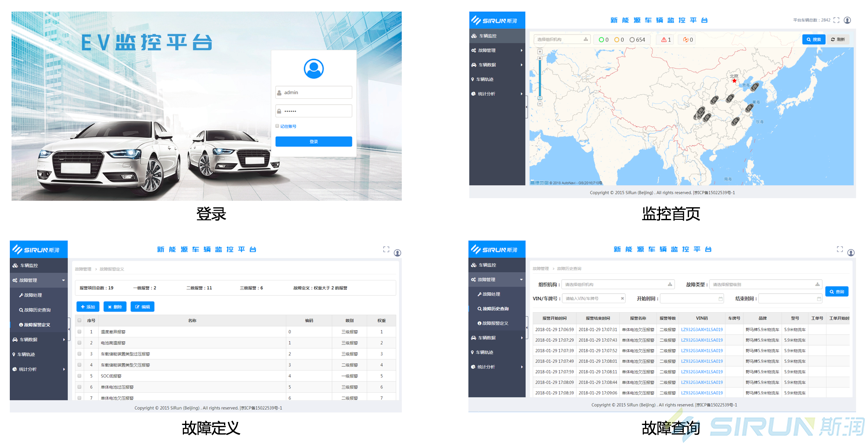Click the red warning triangle alert counter
Viewport: 865px width, 443px height.
666,40
